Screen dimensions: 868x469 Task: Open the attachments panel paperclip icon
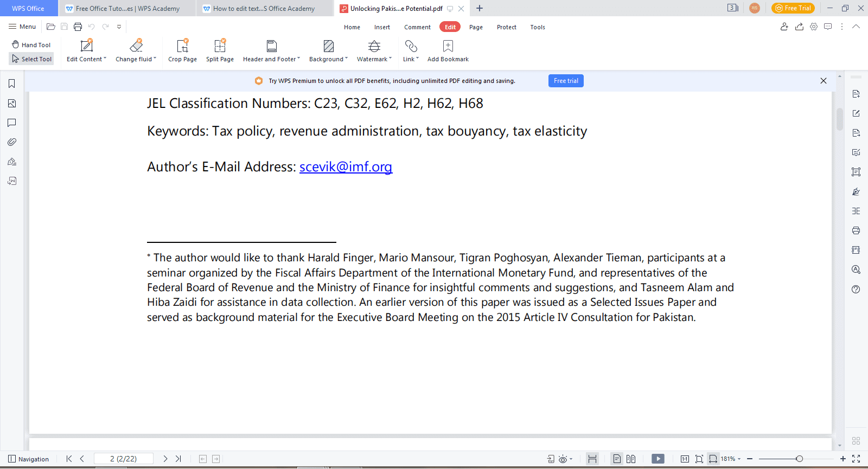pos(12,142)
